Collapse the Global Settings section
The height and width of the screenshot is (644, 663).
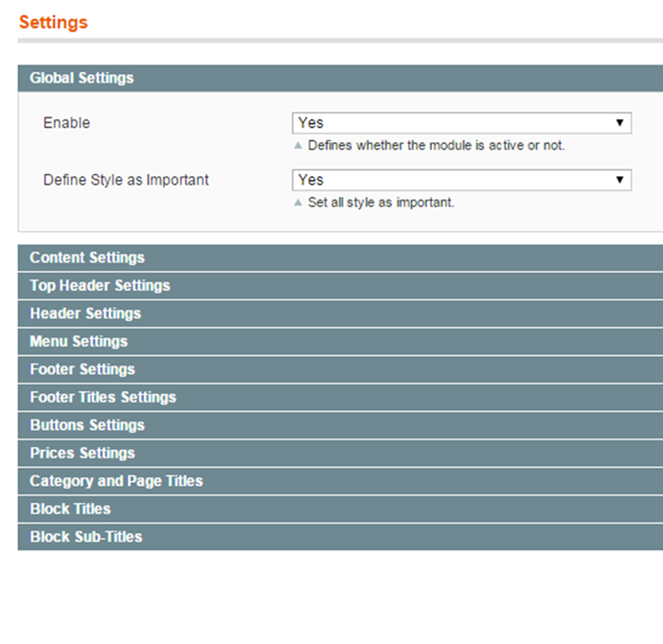pyautogui.click(x=340, y=79)
